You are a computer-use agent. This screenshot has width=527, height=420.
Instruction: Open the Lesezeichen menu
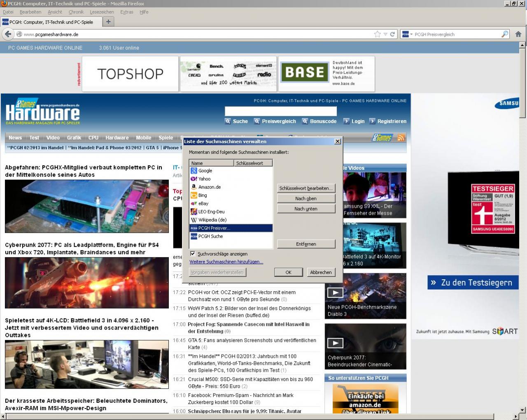click(102, 12)
